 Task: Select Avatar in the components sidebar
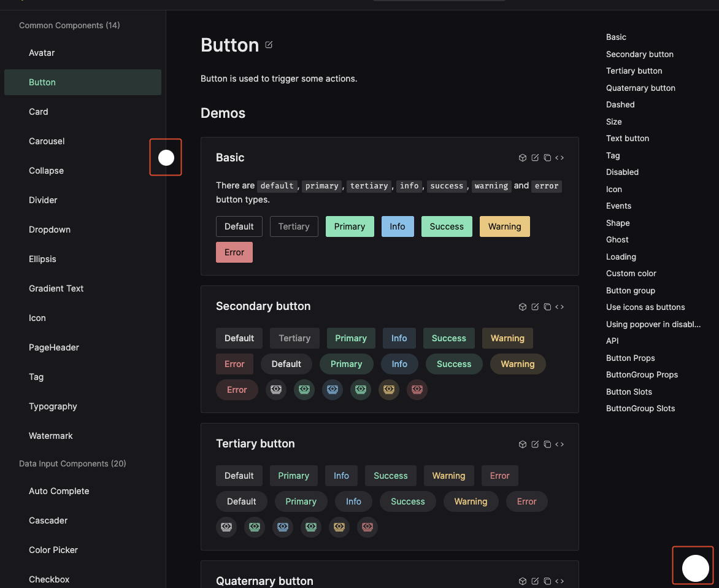click(x=41, y=53)
